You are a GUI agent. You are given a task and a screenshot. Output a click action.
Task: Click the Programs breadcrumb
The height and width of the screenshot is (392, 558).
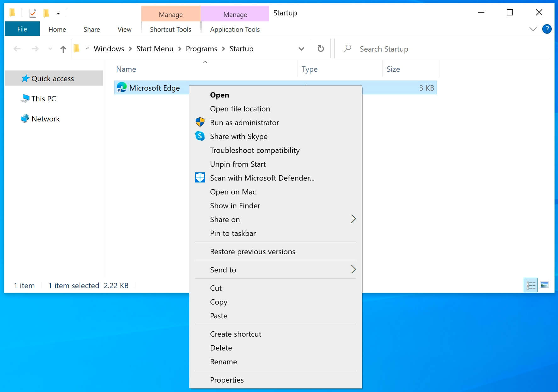pyautogui.click(x=202, y=49)
